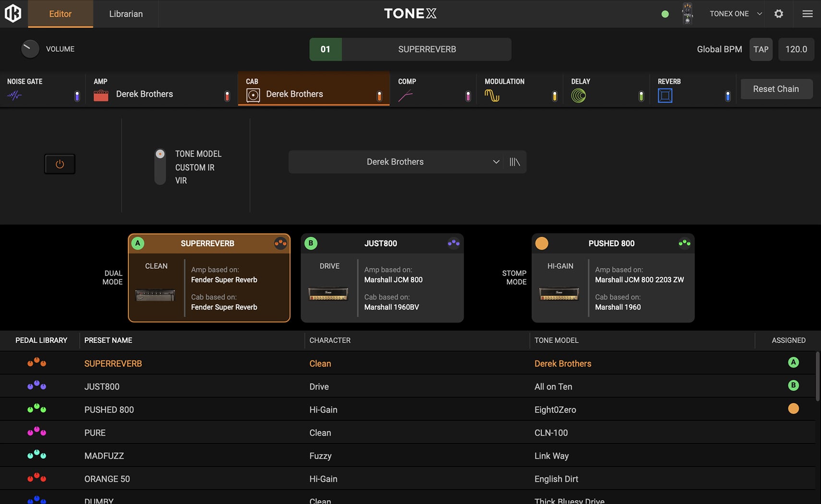Open the Comp block curve icon

(x=405, y=96)
